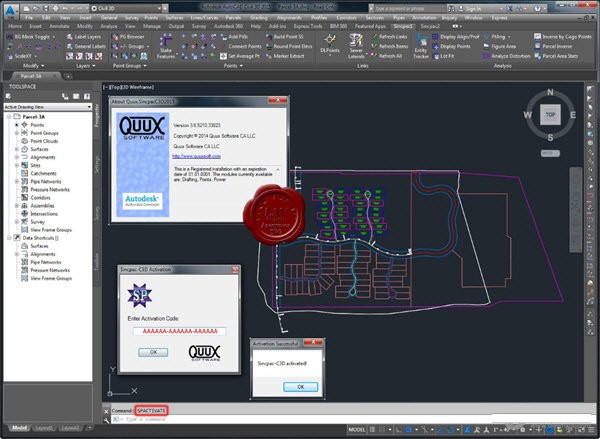This screenshot has width=600, height=439.
Task: Collapse the Data Shortcuts tree node
Action: click(9, 238)
